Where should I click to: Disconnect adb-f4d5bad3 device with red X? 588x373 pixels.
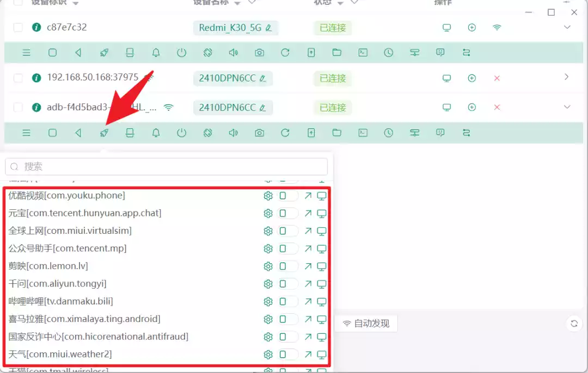coord(497,107)
